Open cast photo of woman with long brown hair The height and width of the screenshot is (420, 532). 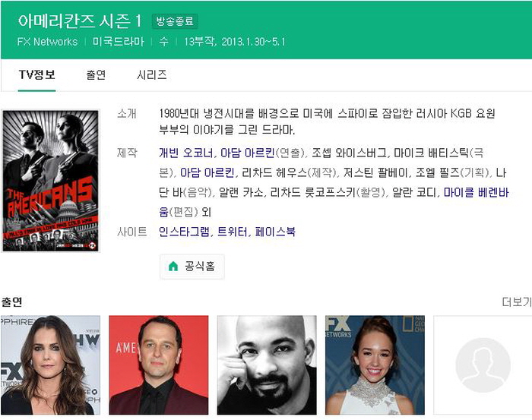[x=51, y=365]
